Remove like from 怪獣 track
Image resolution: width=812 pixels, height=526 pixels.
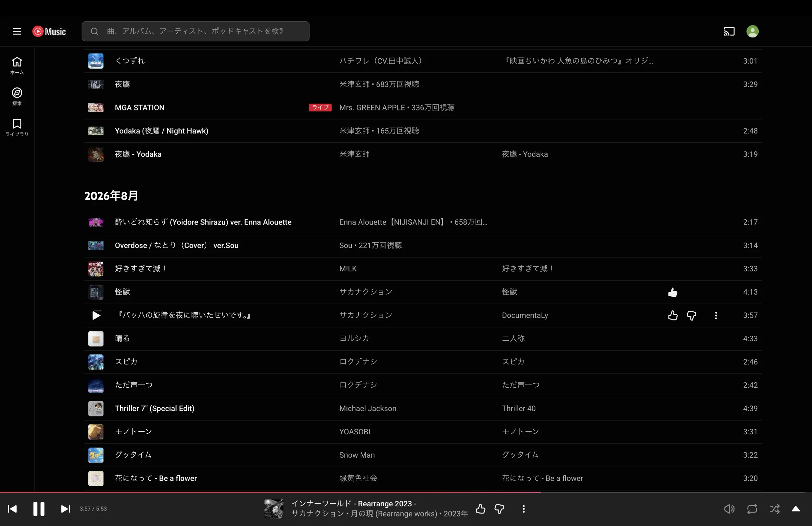(672, 292)
